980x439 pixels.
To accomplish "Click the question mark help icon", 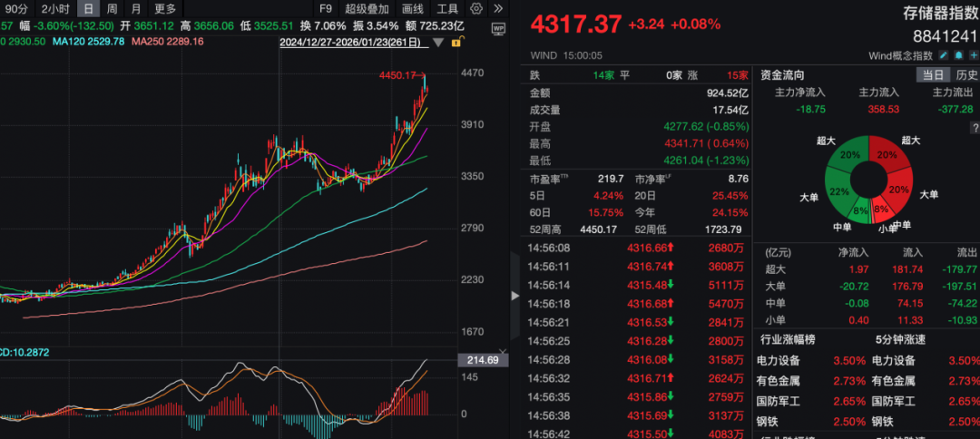I will [975, 128].
